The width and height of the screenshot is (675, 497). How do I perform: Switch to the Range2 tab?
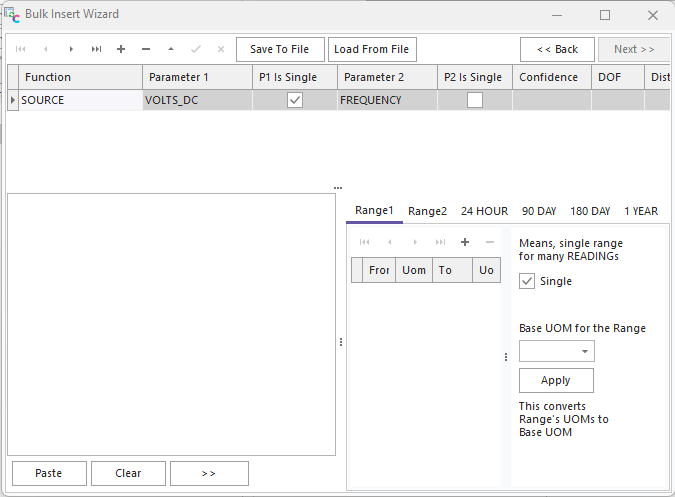(427, 211)
